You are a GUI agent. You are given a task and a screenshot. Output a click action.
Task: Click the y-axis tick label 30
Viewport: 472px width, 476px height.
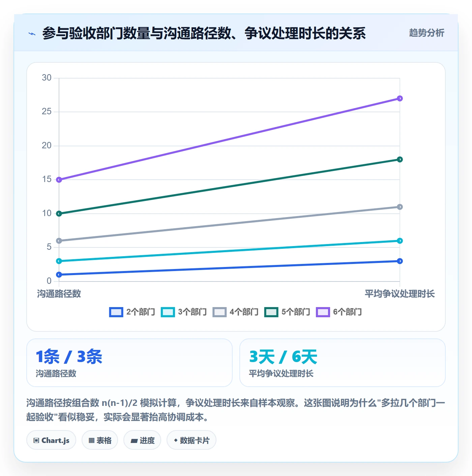[x=47, y=78]
